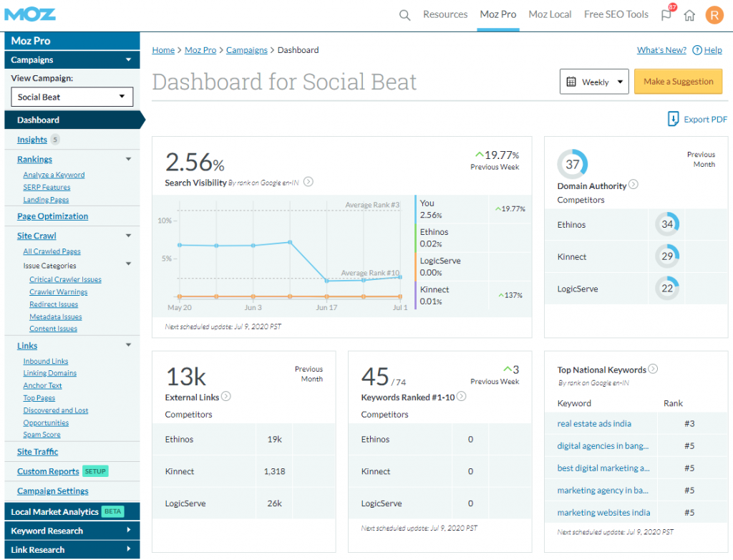Open the Top National Keywords info arrow icon
Image resolution: width=733 pixels, height=560 pixels.
pyautogui.click(x=653, y=369)
